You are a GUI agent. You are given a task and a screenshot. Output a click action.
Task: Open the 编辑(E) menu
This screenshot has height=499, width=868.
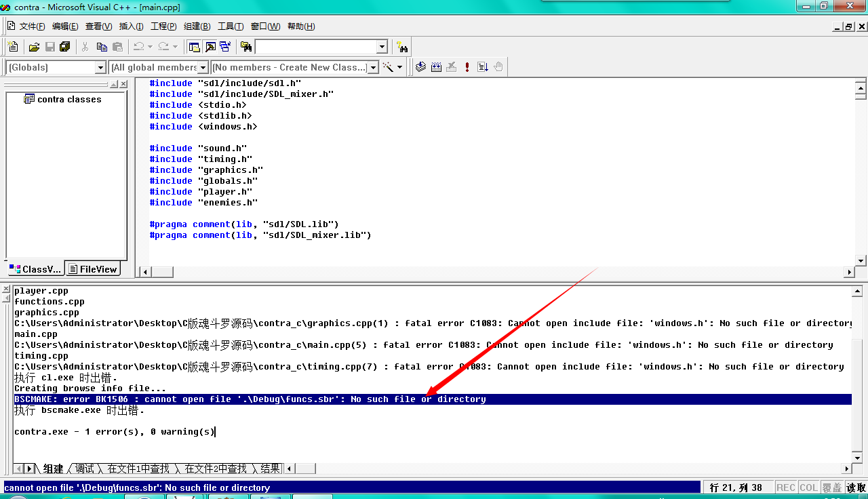pyautogui.click(x=65, y=26)
